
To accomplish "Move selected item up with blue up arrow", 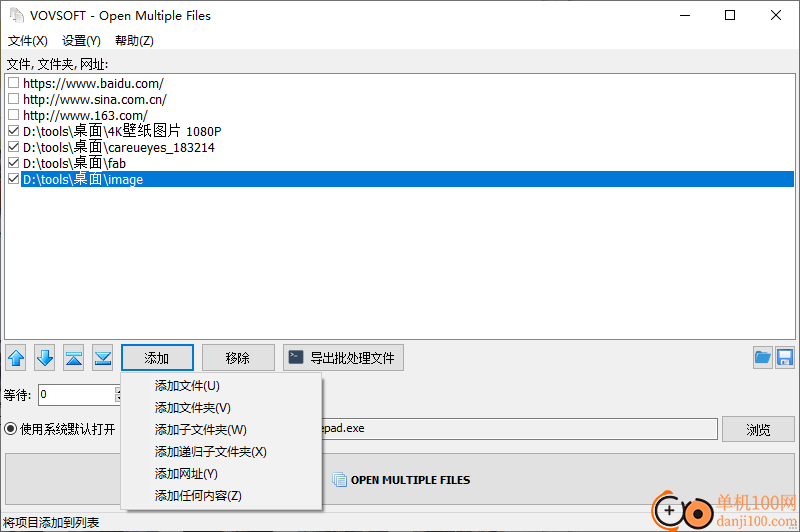I will 16,358.
